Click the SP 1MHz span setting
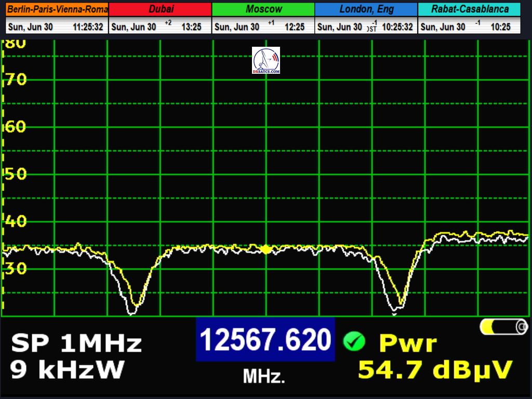The image size is (532, 399). pos(76,344)
